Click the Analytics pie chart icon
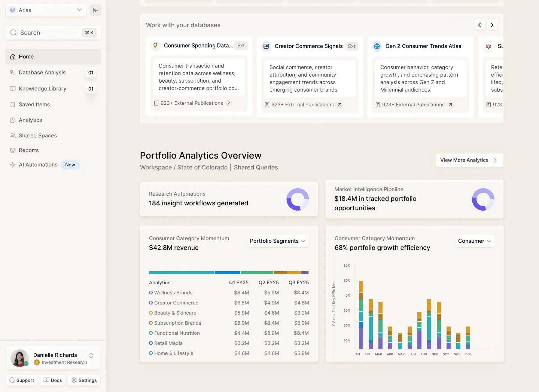This screenshot has width=539, height=392. coord(13,120)
